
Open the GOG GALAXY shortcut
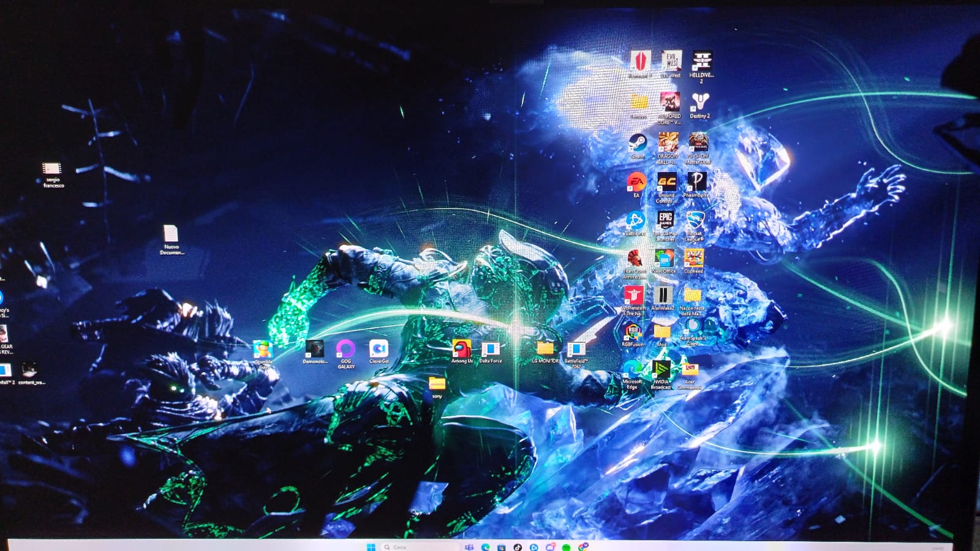click(x=345, y=350)
